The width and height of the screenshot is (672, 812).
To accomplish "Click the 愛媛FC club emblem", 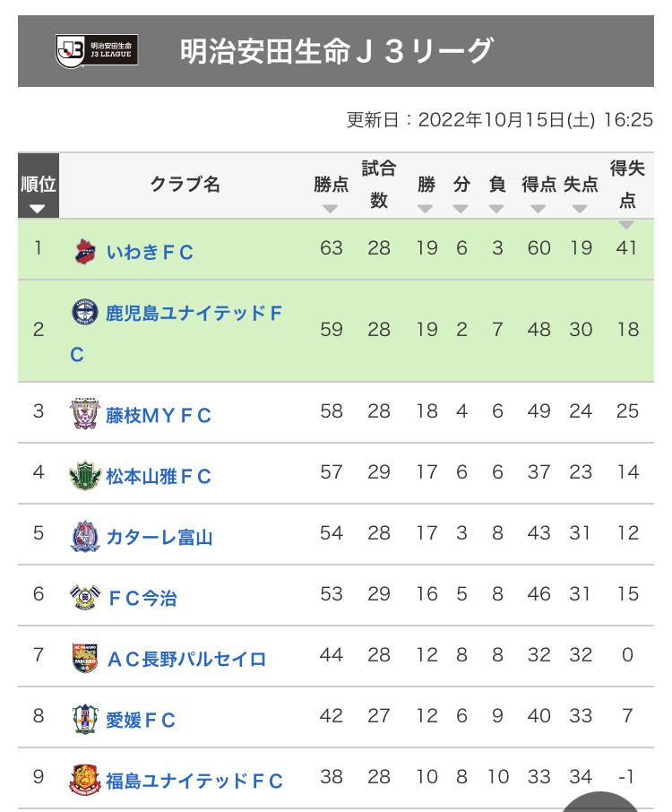I will pos(85,720).
